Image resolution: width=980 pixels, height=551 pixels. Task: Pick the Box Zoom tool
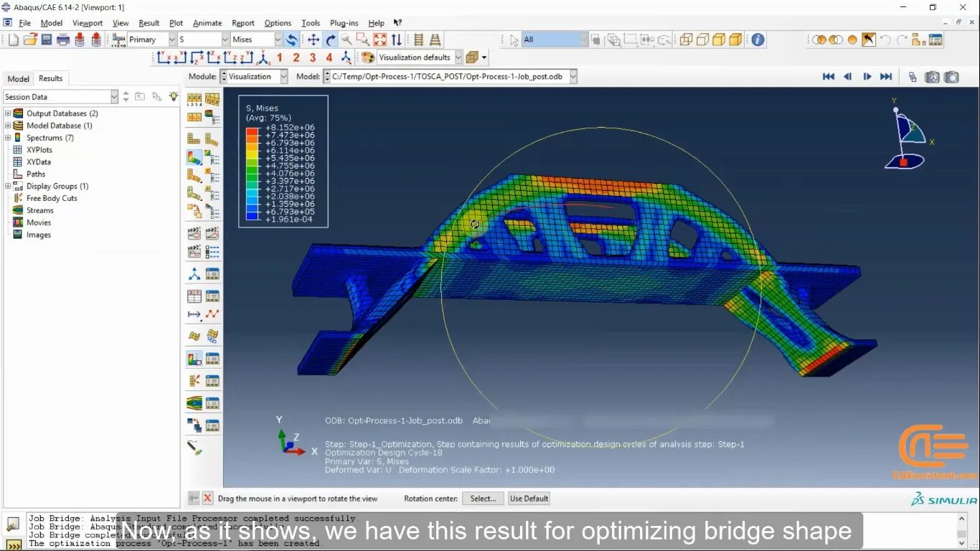click(363, 39)
